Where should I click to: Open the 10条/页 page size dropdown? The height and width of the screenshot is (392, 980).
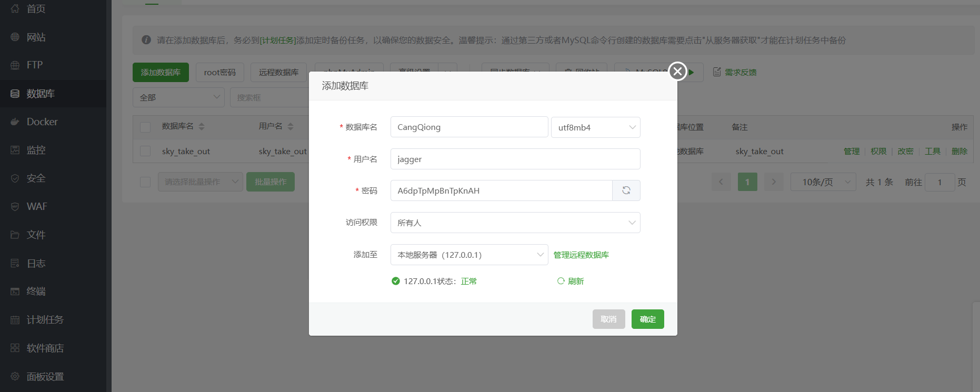[x=823, y=182]
